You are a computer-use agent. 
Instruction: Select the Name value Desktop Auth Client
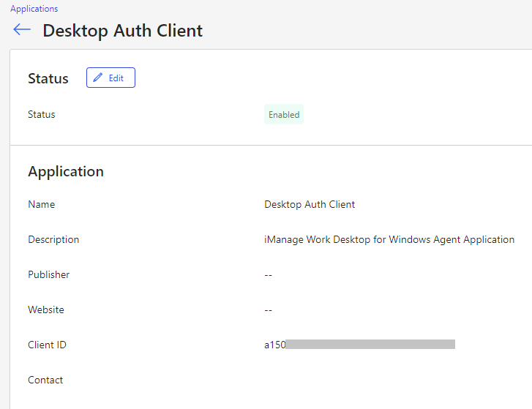tap(310, 205)
